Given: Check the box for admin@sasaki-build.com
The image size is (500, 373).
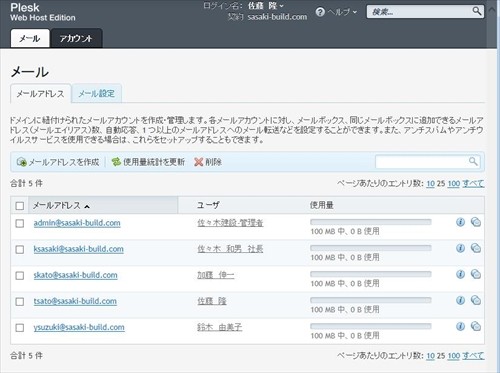Looking at the screenshot, I should tap(20, 223).
